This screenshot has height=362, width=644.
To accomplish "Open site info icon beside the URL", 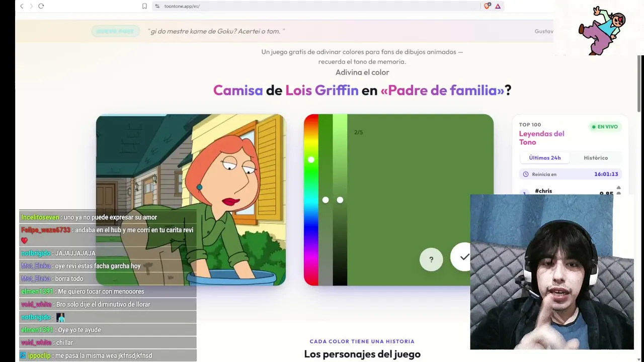I will pos(157,6).
